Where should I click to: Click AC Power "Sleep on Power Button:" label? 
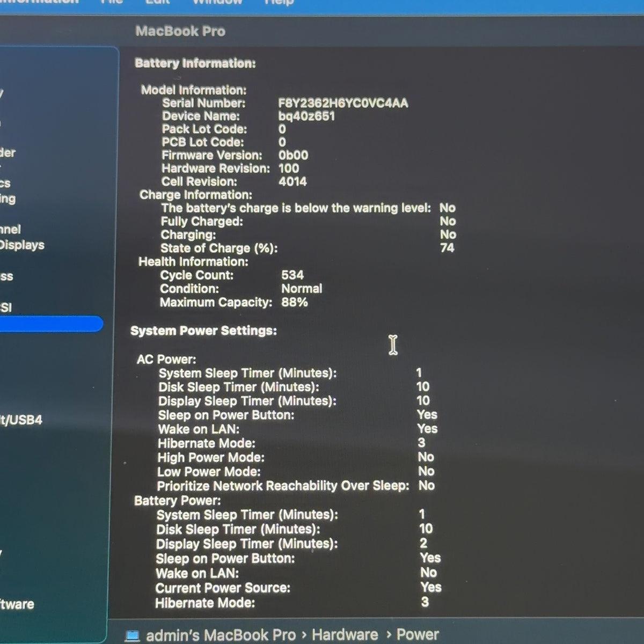[x=226, y=415]
